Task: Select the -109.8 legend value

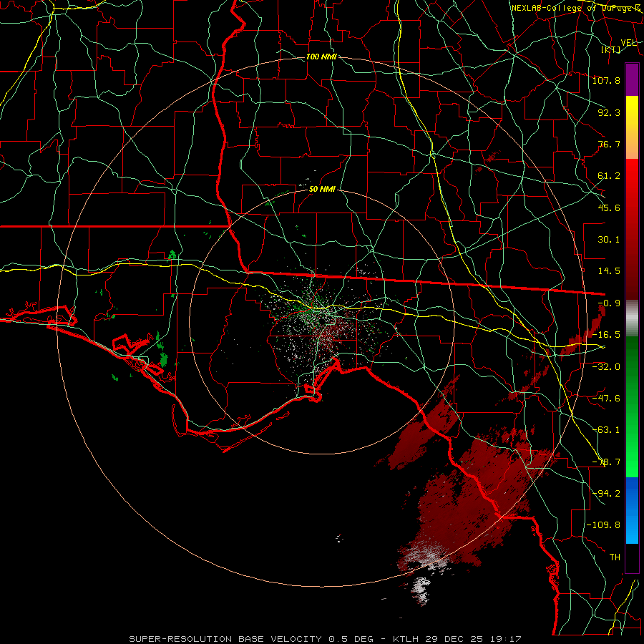Action: coord(603,525)
